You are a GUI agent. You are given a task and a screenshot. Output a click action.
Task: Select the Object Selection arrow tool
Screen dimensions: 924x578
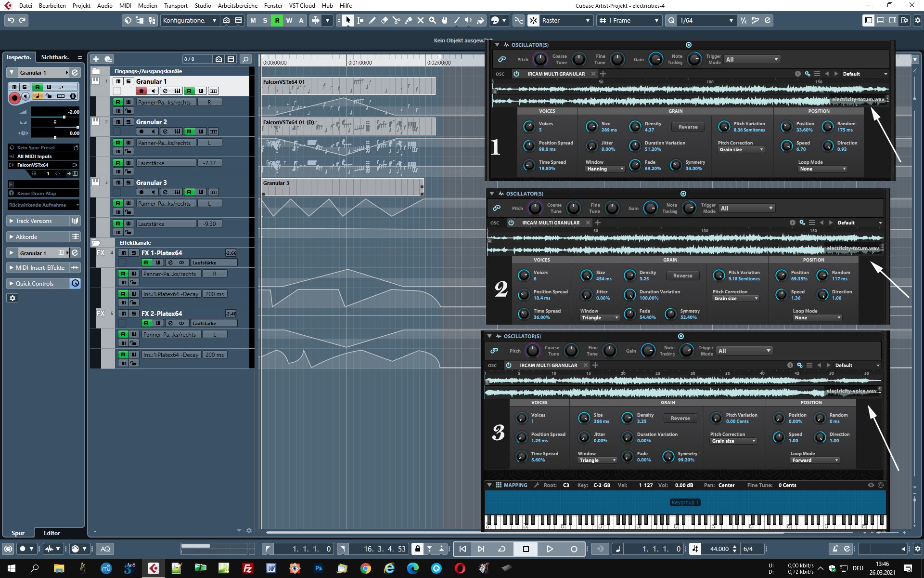348,20
